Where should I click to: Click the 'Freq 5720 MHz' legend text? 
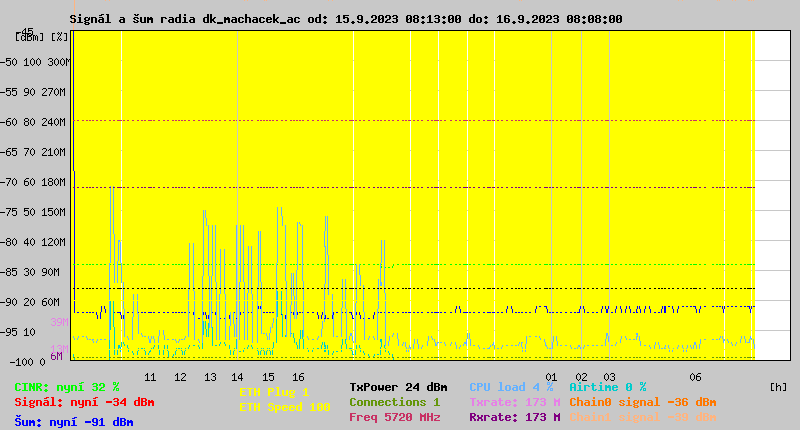tap(394, 417)
